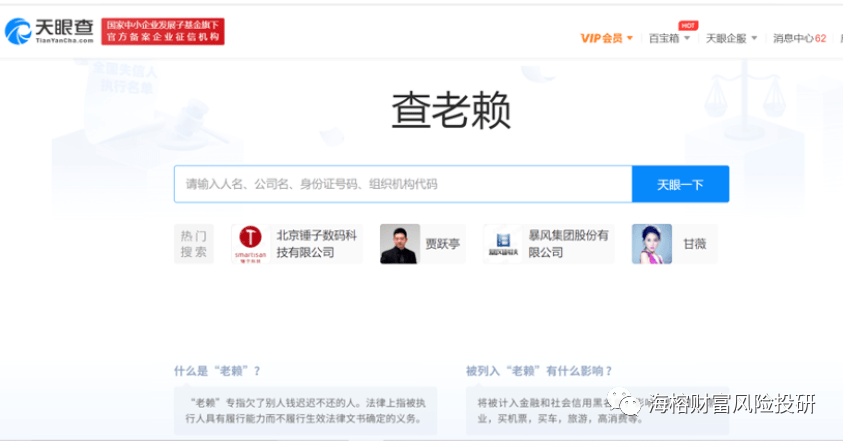Search hot keyword 北京锤子数码科技有限公司
843x441 pixels.
(x=317, y=244)
